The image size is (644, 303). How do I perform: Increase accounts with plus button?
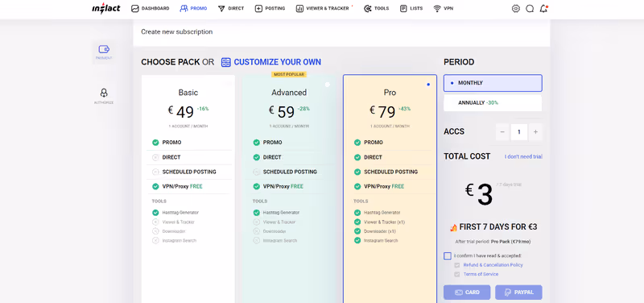point(535,132)
